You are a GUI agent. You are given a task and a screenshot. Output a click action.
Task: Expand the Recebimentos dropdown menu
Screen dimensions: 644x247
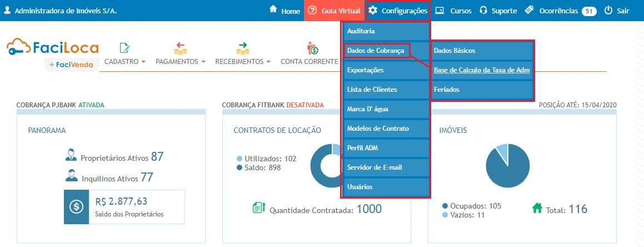tap(243, 61)
